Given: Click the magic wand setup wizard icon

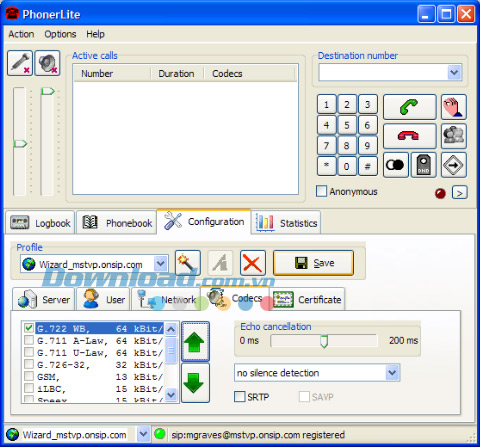Looking at the screenshot, I should pyautogui.click(x=188, y=263).
